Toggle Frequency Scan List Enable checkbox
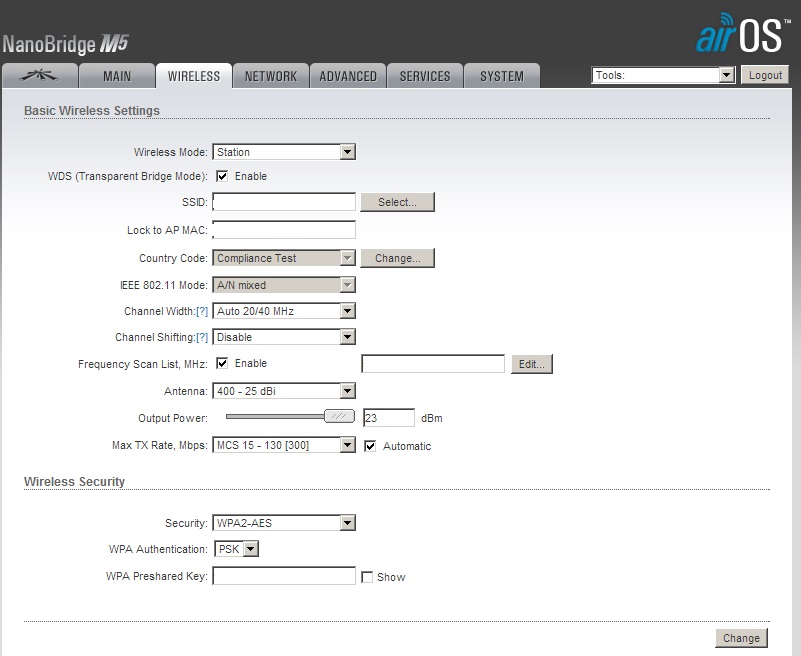 (x=222, y=363)
